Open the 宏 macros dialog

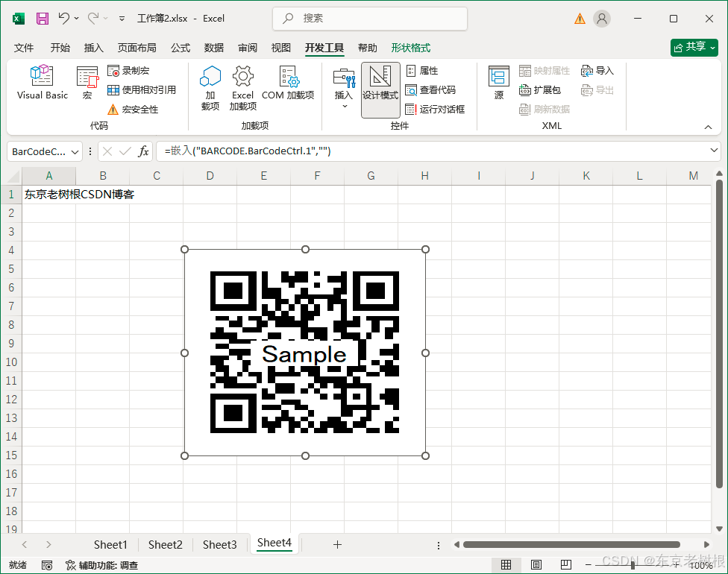[87, 83]
